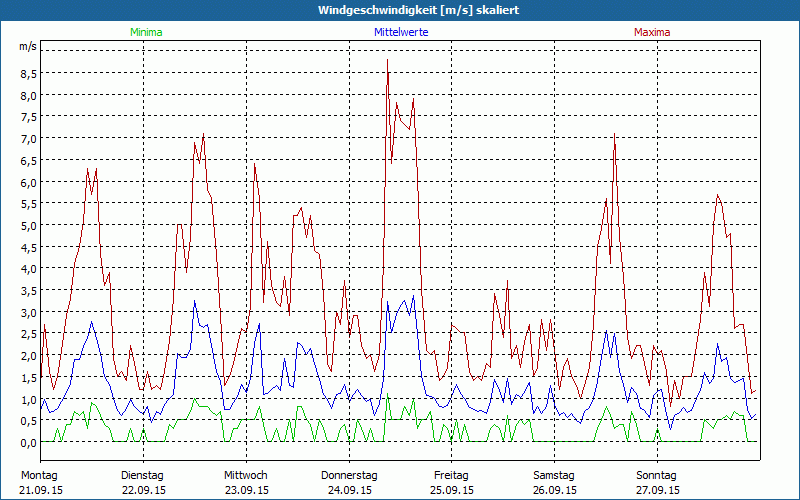Click the red Maxima legend label
Screen dimensions: 800x500
pos(652,32)
